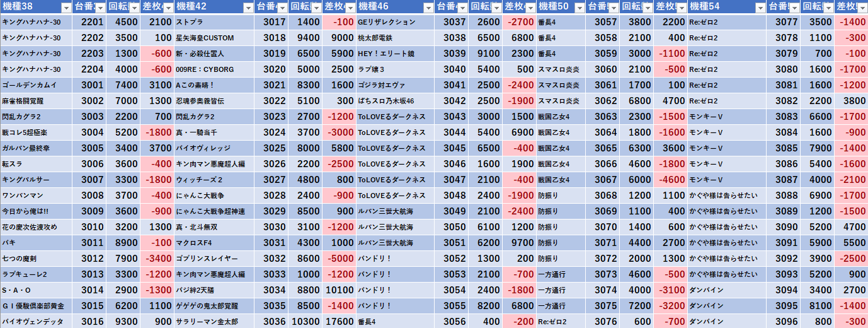
Task: Select the -5000 differential cell
Action: click(339, 258)
